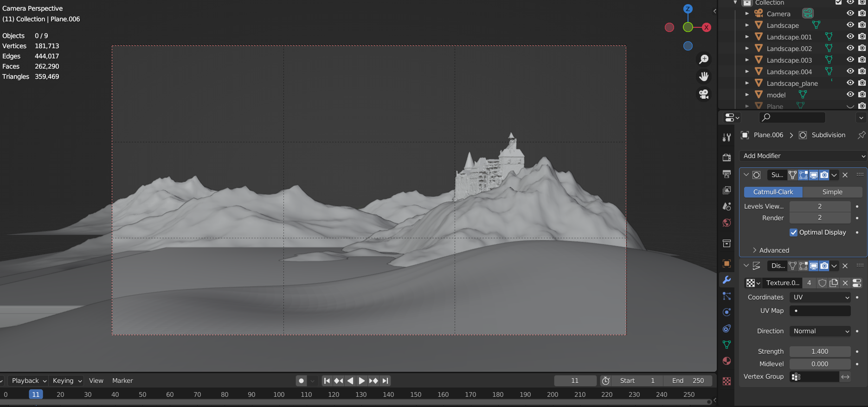The width and height of the screenshot is (868, 407).
Task: Open the Playback menu
Action: [x=29, y=381]
